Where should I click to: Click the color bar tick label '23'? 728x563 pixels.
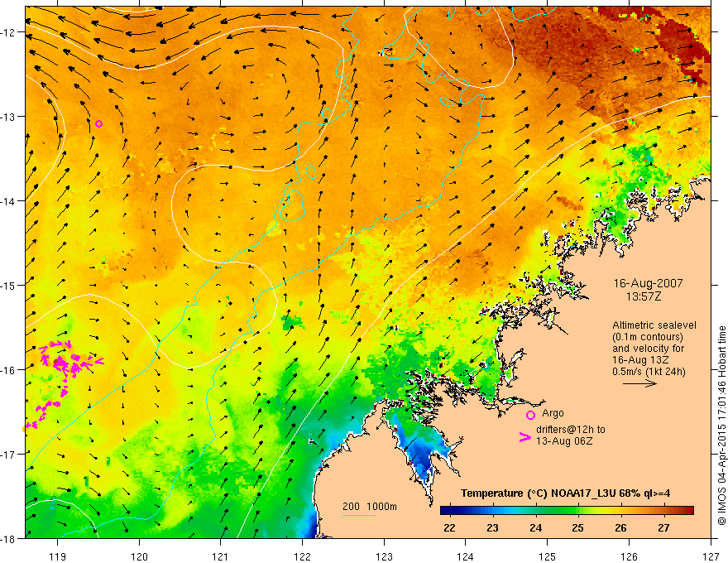pos(492,527)
